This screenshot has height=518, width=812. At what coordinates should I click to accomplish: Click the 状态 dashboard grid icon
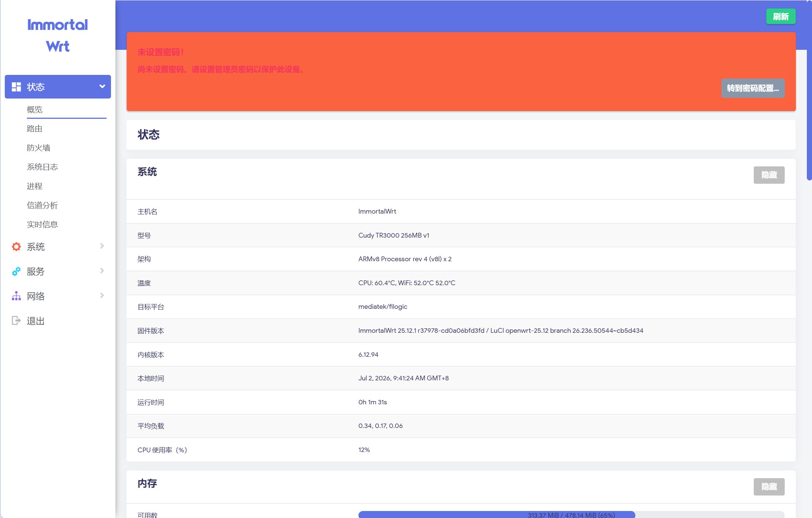16,87
